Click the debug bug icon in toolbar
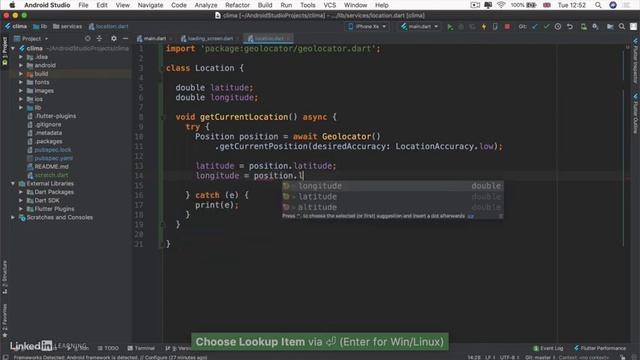 [x=461, y=27]
